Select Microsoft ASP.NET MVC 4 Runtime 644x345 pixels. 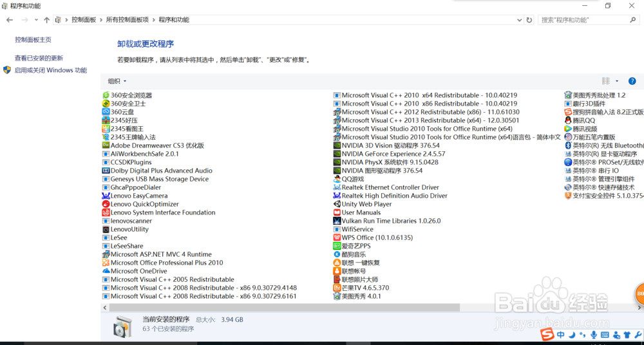coord(157,254)
